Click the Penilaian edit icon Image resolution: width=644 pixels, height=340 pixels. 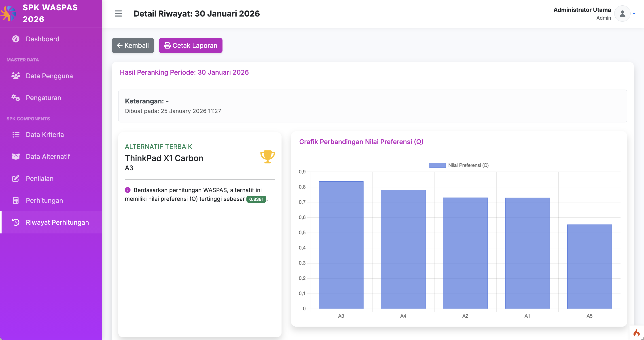click(16, 179)
